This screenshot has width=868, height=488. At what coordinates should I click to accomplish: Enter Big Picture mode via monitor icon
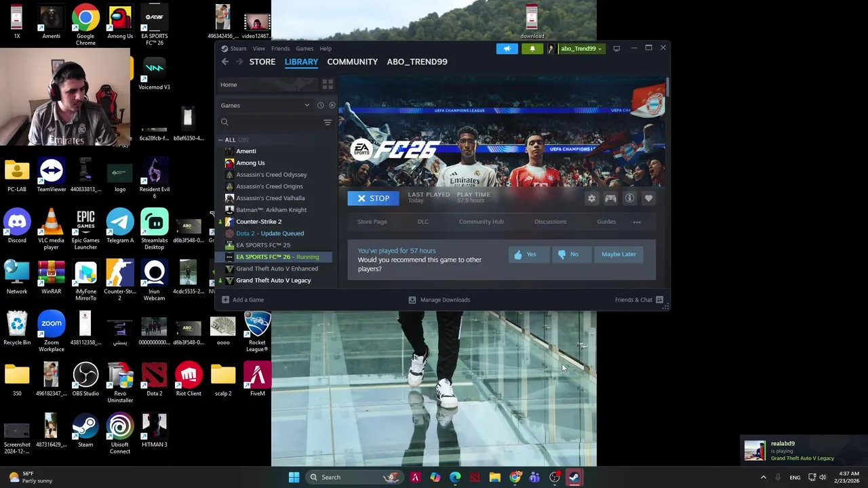616,48
